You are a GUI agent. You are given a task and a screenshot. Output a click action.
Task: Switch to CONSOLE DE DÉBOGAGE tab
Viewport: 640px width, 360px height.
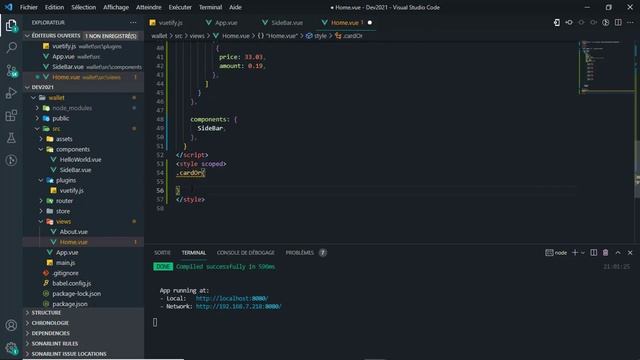245,253
